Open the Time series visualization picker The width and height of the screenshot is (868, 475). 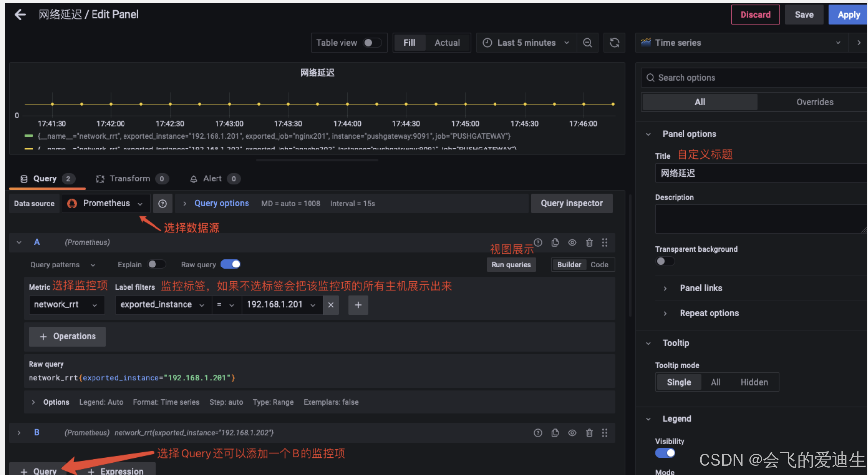741,43
